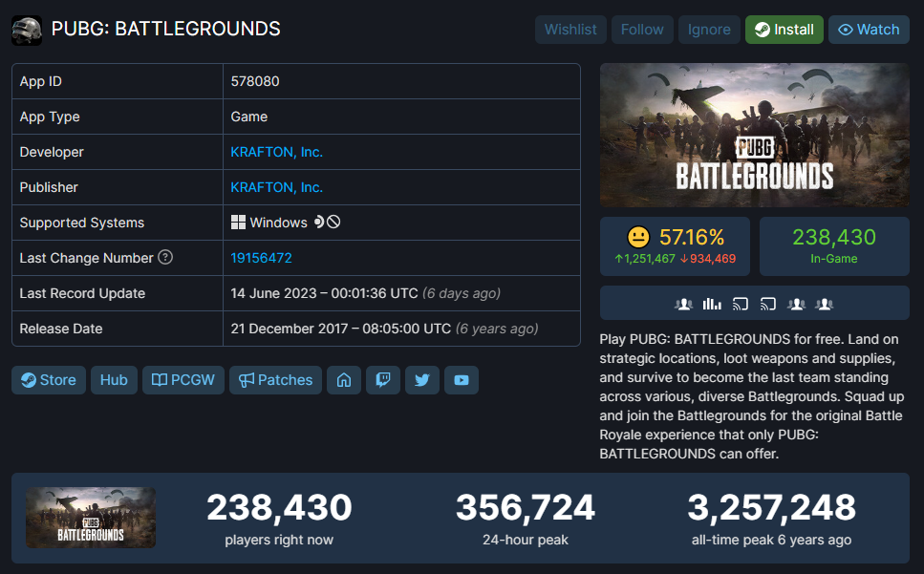This screenshot has width=924, height=574.
Task: Click the 238,430 players right now figure
Action: click(279, 507)
